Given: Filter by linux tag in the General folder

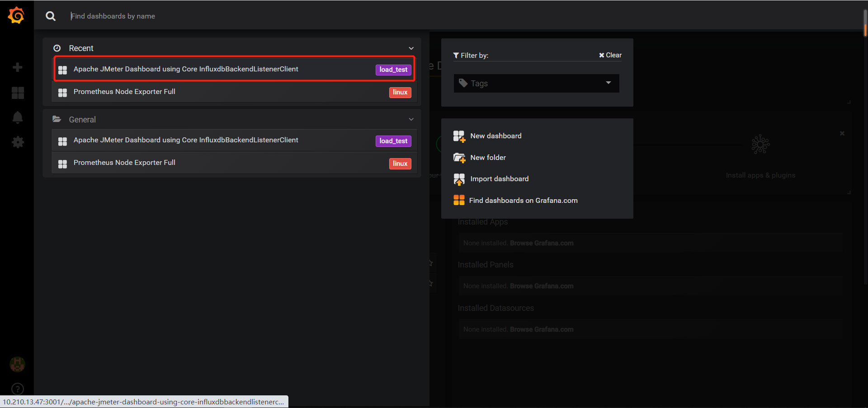Looking at the screenshot, I should coord(400,164).
